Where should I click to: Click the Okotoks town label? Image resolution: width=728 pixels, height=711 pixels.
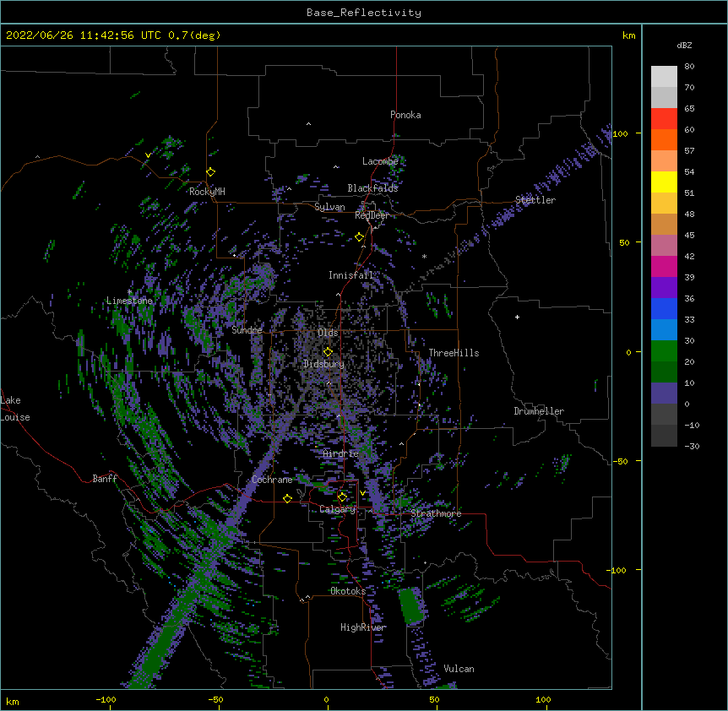(x=348, y=591)
